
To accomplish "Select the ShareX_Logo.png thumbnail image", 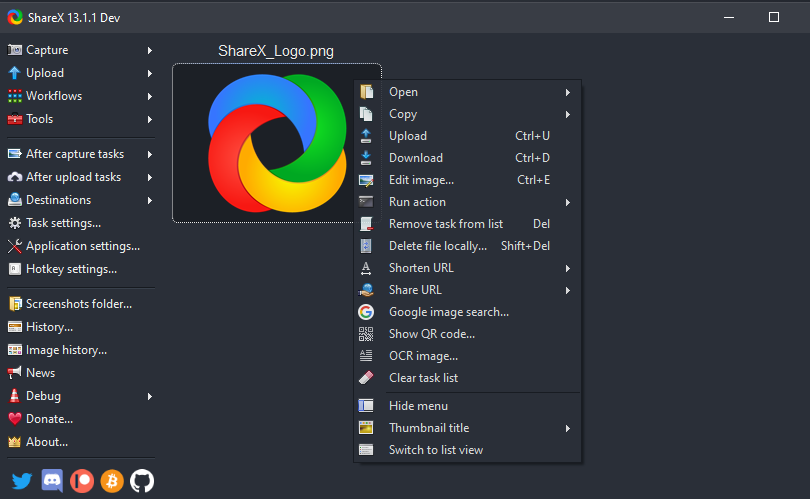I will (277, 143).
